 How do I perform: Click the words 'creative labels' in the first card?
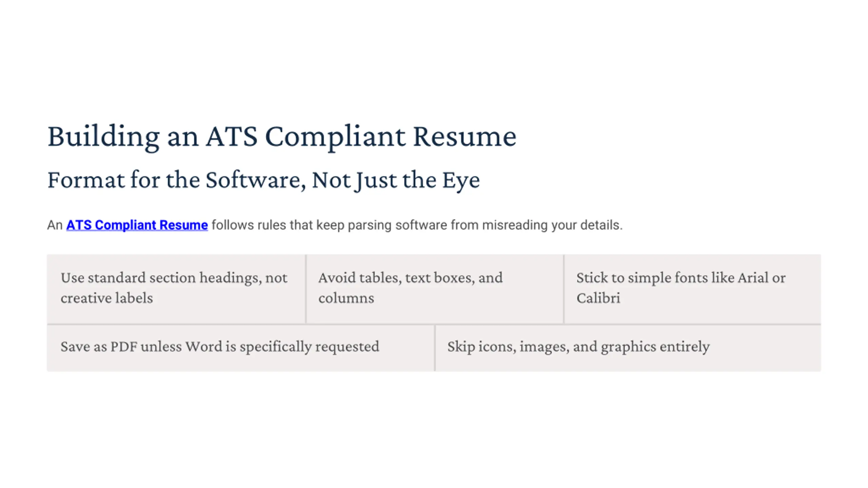(107, 298)
